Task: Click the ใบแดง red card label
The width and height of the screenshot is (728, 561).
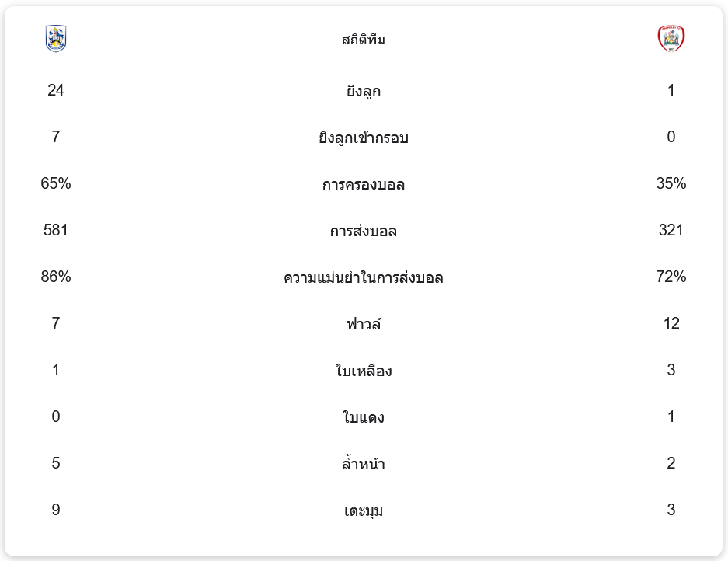Action: pyautogui.click(x=364, y=418)
